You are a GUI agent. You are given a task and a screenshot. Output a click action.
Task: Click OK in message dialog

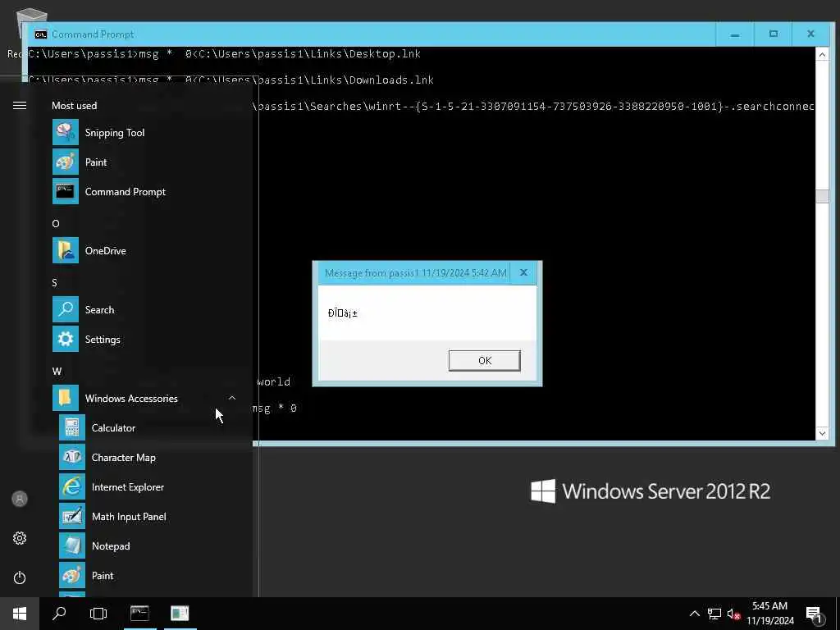[484, 361]
